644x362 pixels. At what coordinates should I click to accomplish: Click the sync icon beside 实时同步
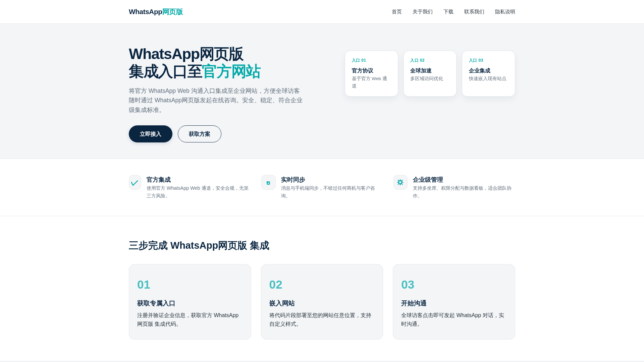coord(268,182)
